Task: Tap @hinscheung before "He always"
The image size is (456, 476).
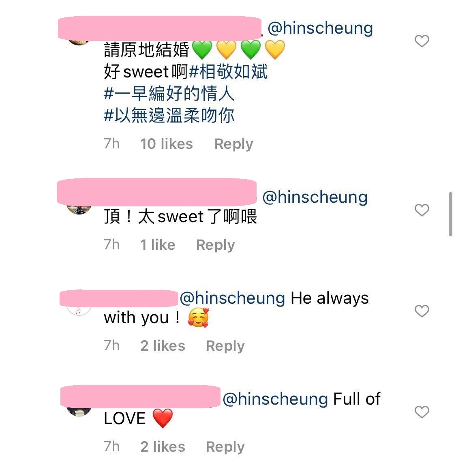Action: point(232,298)
